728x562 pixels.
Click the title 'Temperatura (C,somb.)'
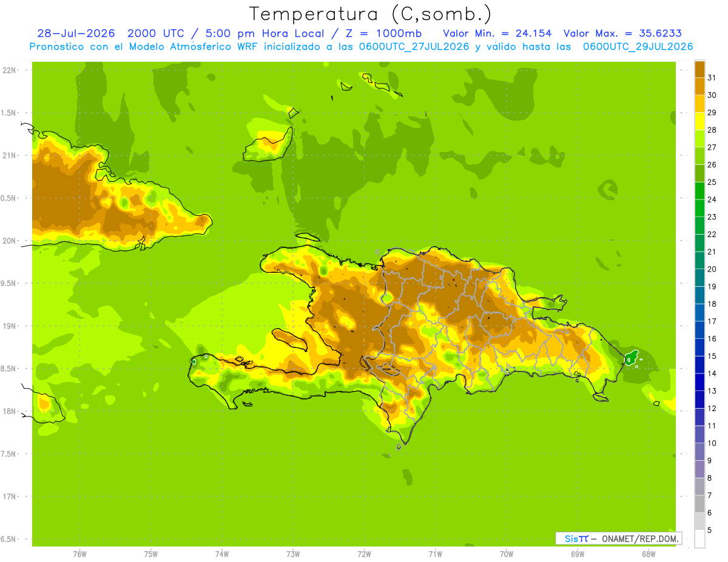371,14
